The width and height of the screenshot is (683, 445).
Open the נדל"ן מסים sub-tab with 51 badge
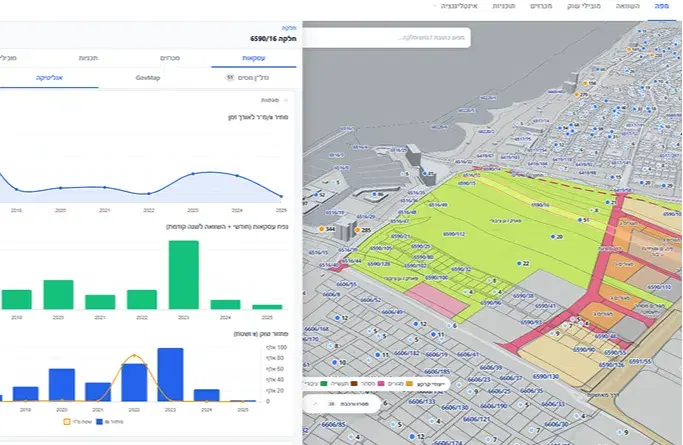pos(247,78)
